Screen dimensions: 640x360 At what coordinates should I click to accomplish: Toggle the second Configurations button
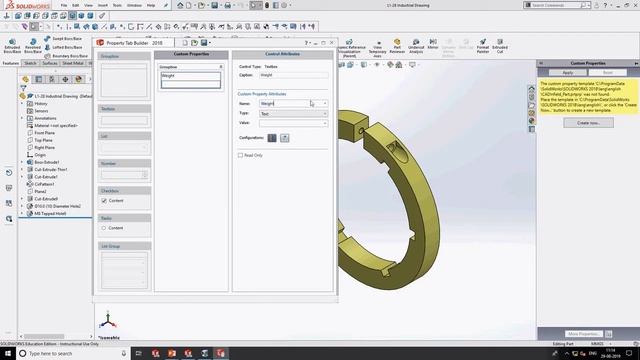[x=284, y=138]
